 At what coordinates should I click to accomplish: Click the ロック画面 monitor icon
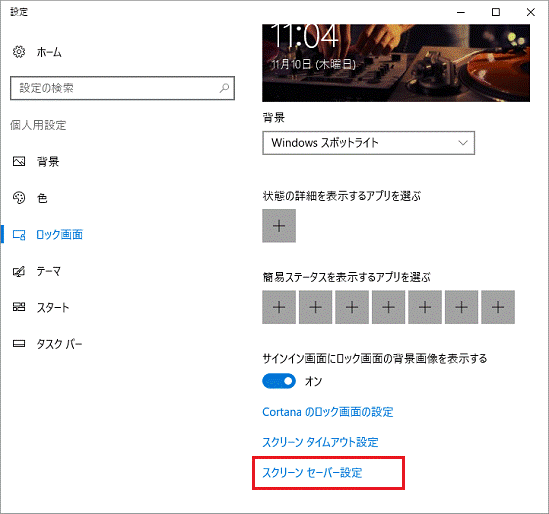19,235
